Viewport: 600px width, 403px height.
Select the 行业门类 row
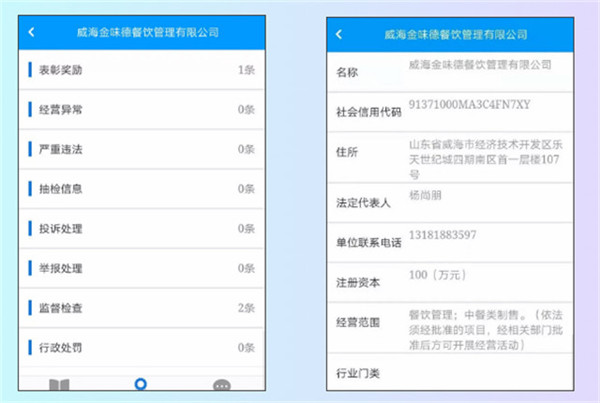pyautogui.click(x=450, y=375)
